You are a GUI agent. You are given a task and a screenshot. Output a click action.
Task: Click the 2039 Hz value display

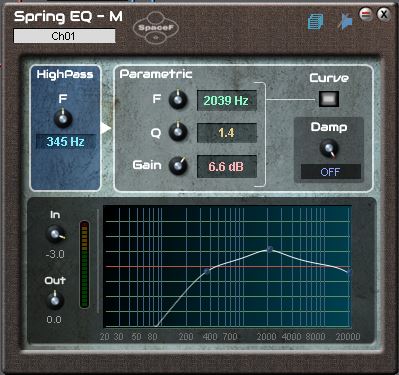(x=227, y=100)
